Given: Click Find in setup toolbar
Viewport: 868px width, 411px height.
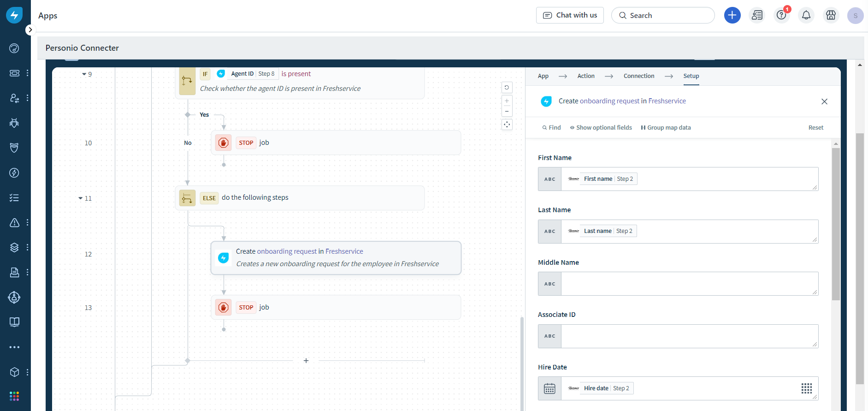Looking at the screenshot, I should point(551,128).
